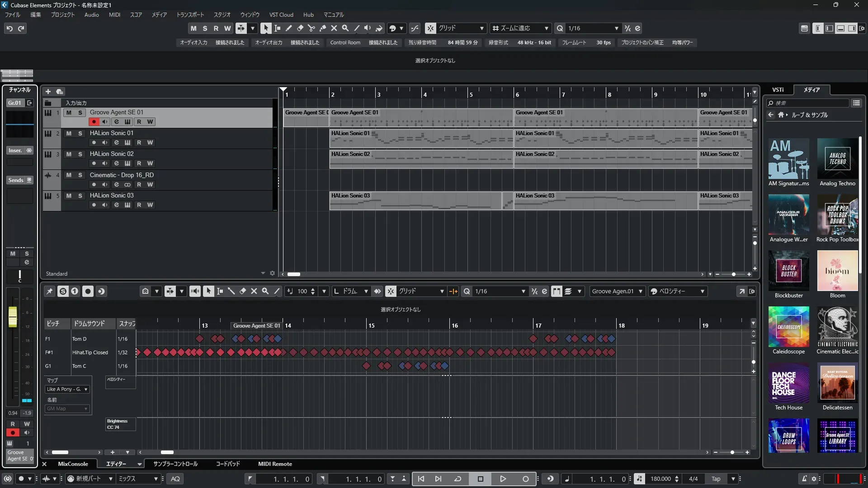This screenshot has width=868, height=488.
Task: Activate the Cycle loop button on transport
Action: click(458, 479)
